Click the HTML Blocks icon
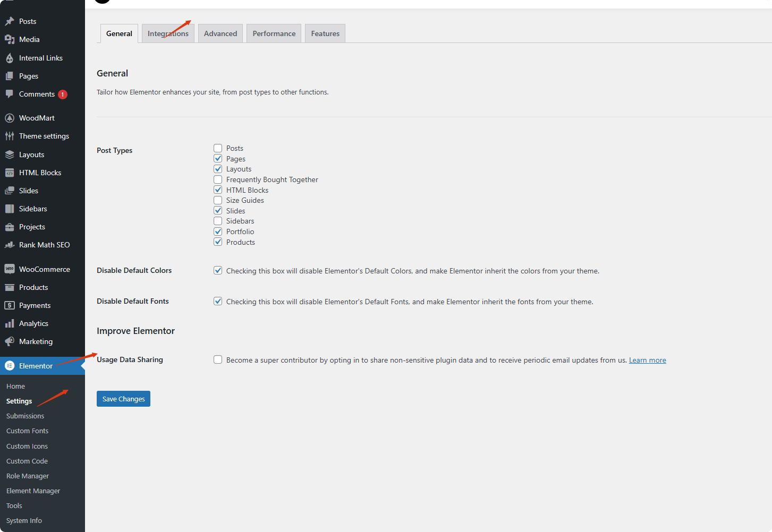This screenshot has width=772, height=532. coord(10,173)
